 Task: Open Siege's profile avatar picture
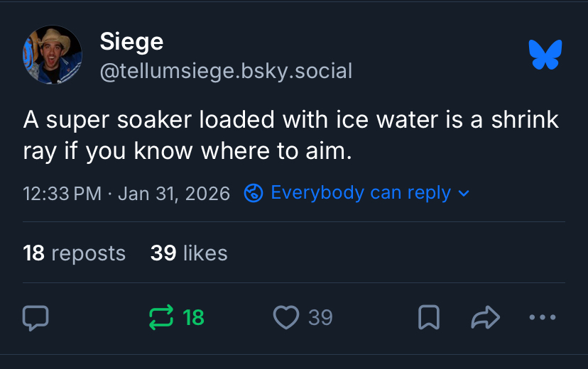pos(52,55)
